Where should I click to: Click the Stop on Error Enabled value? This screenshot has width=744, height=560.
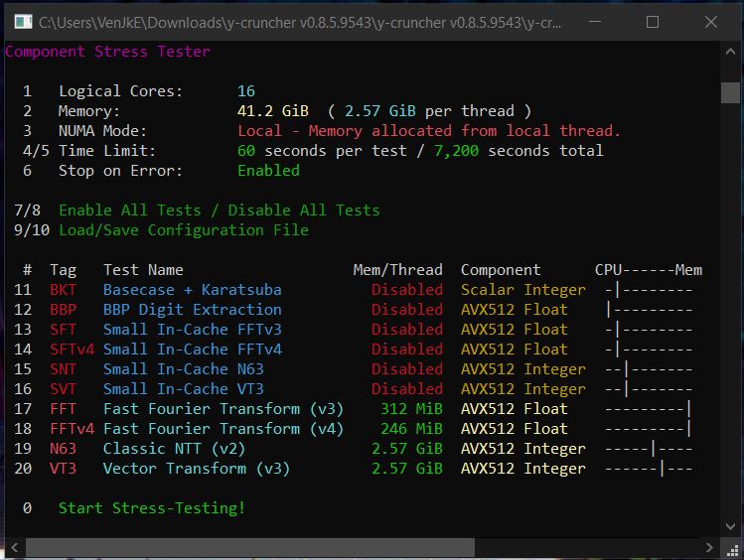(x=268, y=171)
